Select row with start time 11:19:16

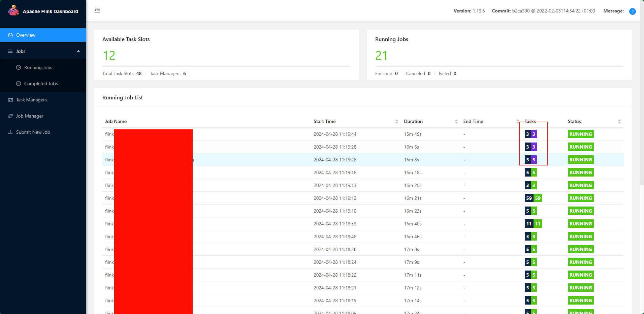pos(363,172)
